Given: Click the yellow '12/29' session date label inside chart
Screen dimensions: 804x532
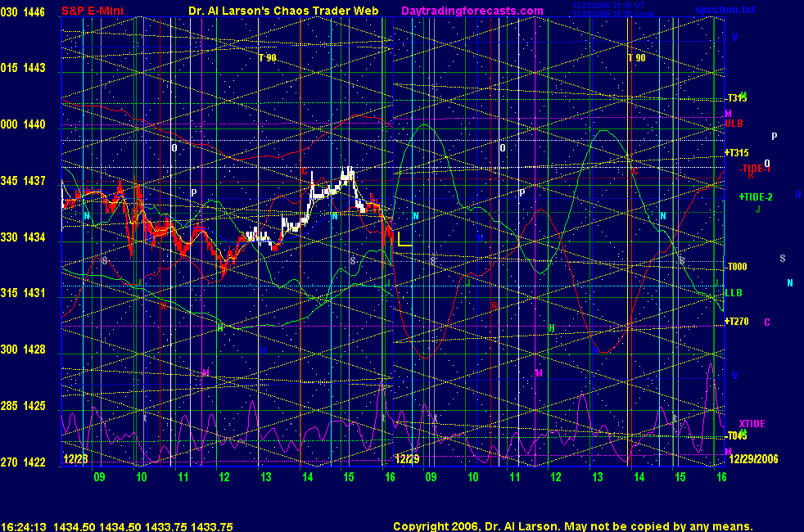Looking at the screenshot, I should 408,458.
